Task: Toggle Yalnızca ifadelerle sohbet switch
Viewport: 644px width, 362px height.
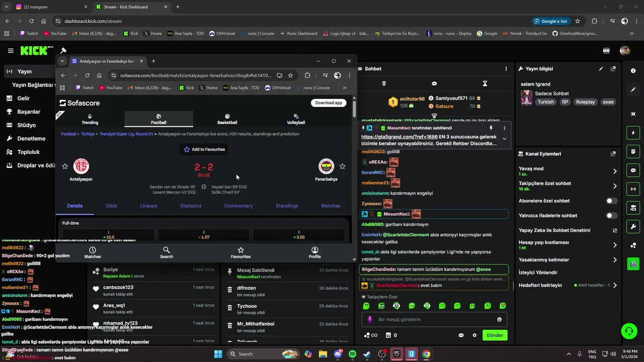Action: [x=611, y=216]
